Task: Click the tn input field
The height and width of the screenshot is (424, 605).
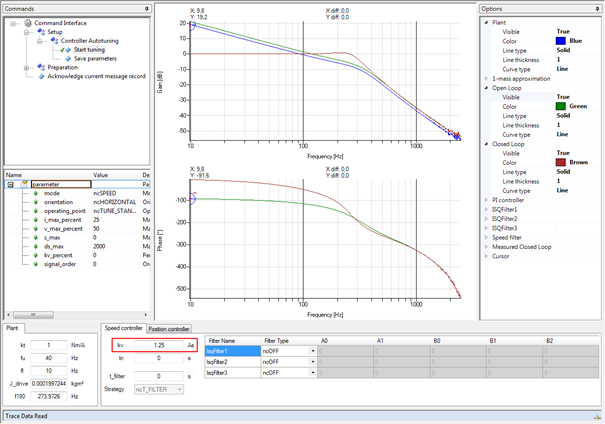Action: pos(159,358)
